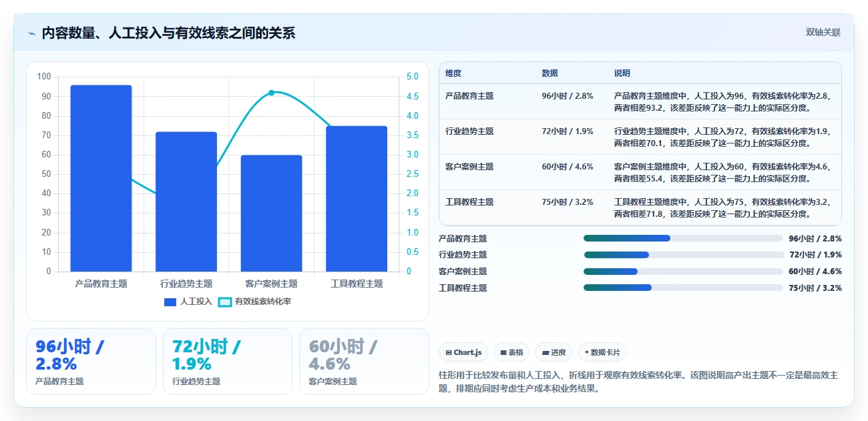Click the 进度 tag chip
The height and width of the screenshot is (421, 868).
[x=554, y=352]
